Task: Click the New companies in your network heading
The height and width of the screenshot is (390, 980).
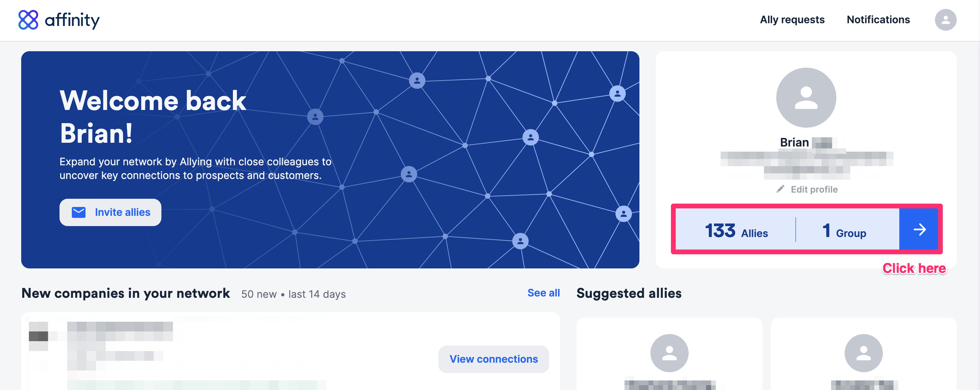Action: [125, 293]
